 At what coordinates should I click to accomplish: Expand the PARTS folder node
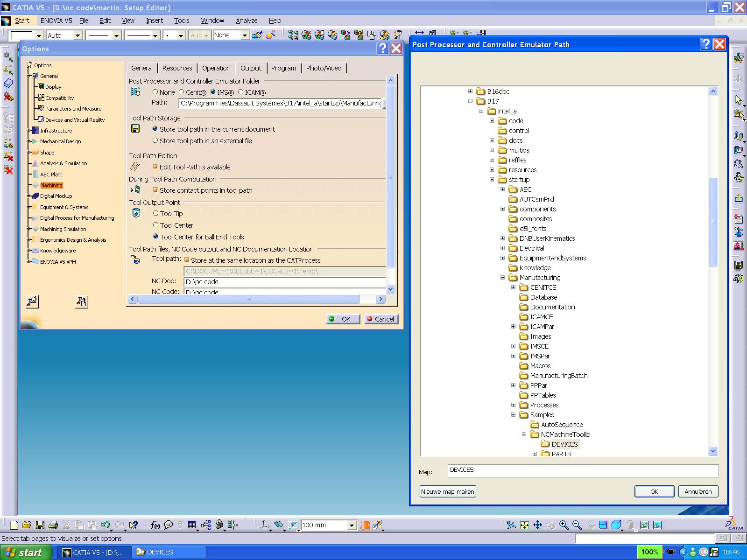[535, 454]
